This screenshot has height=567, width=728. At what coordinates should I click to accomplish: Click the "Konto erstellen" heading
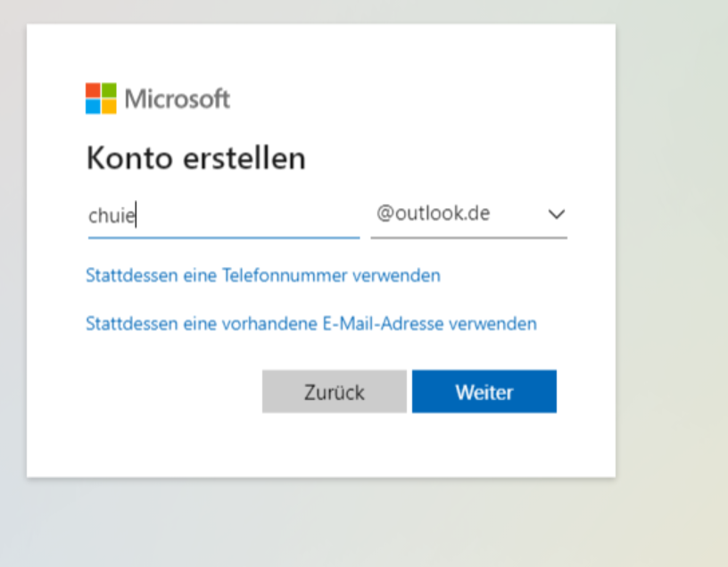pos(196,158)
